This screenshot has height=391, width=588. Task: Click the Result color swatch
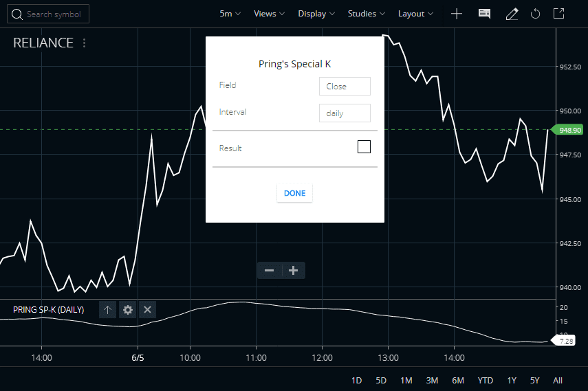tap(364, 146)
